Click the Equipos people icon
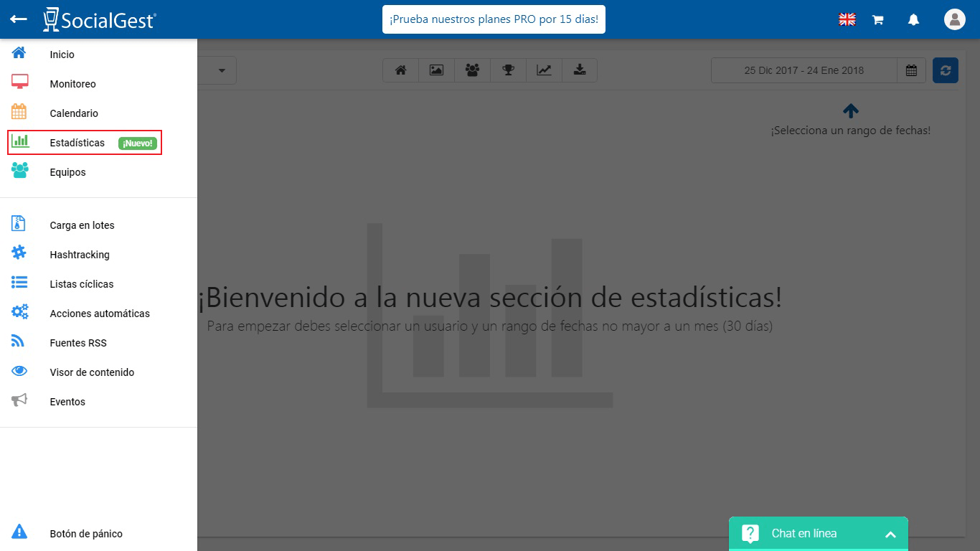Image resolution: width=980 pixels, height=551 pixels. pyautogui.click(x=19, y=171)
